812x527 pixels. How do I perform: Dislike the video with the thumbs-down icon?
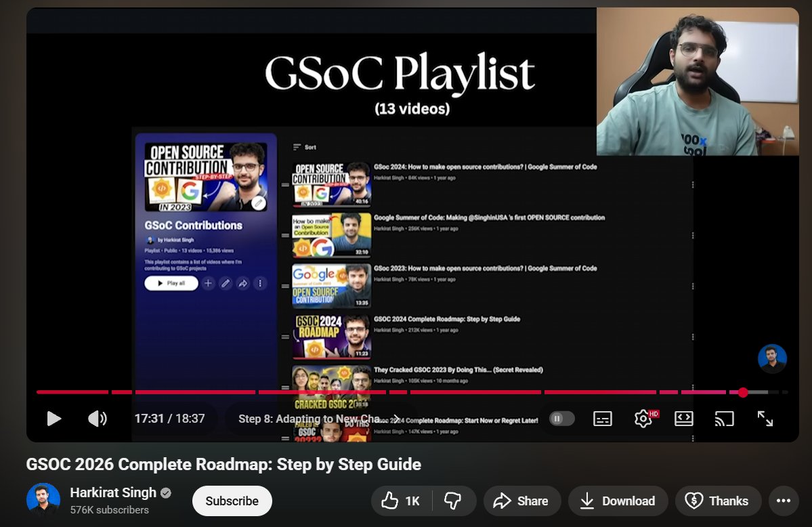tap(453, 501)
